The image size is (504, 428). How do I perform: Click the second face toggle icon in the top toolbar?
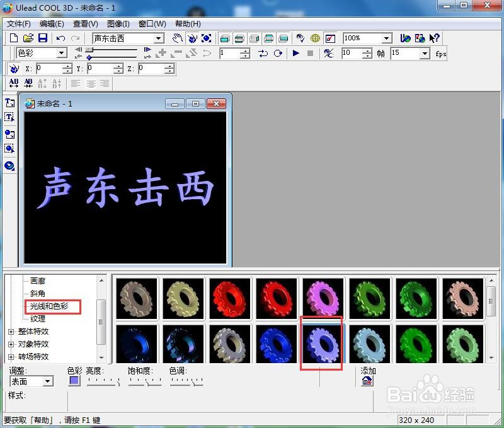(x=239, y=38)
